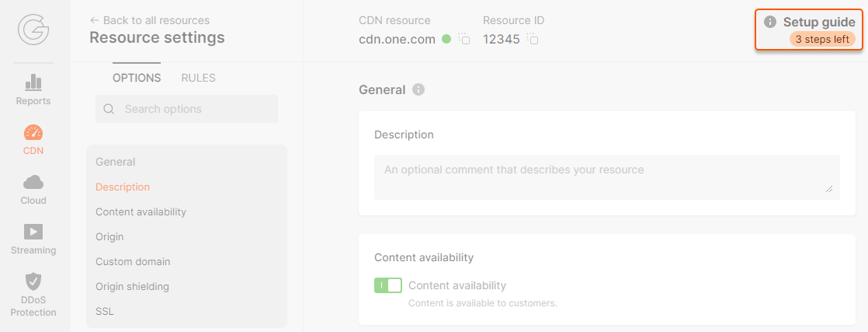Open the CDN speedometer icon
Screen dimensions: 868x332
pos(33,132)
